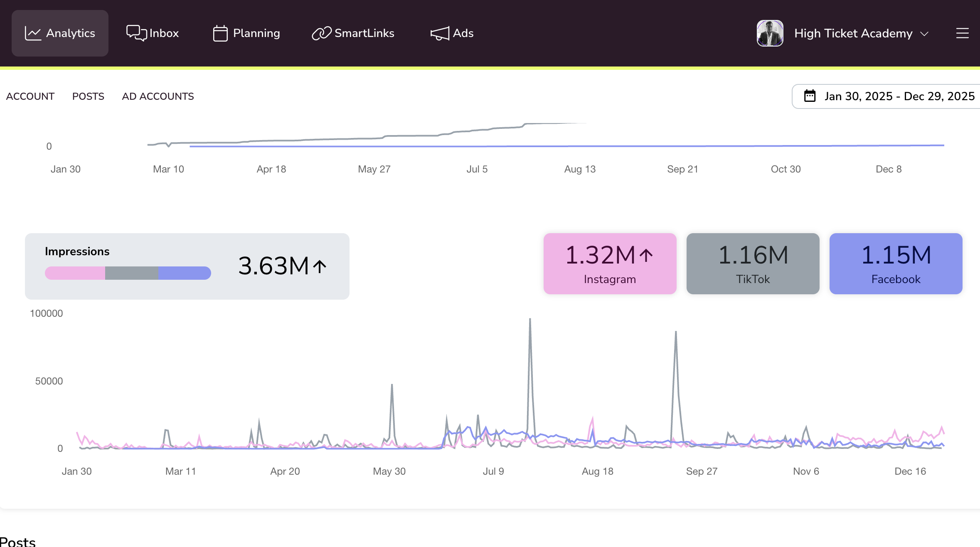Open the Analytics section
980x547 pixels.
[60, 33]
